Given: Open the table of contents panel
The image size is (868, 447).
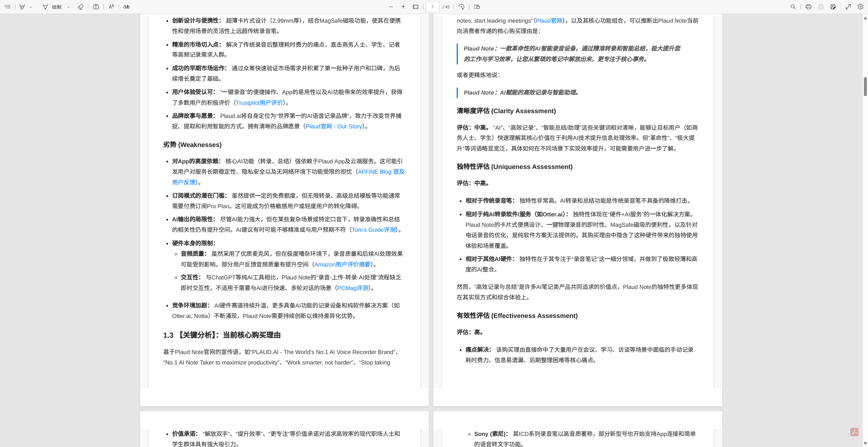Looking at the screenshot, I should click(7, 7).
